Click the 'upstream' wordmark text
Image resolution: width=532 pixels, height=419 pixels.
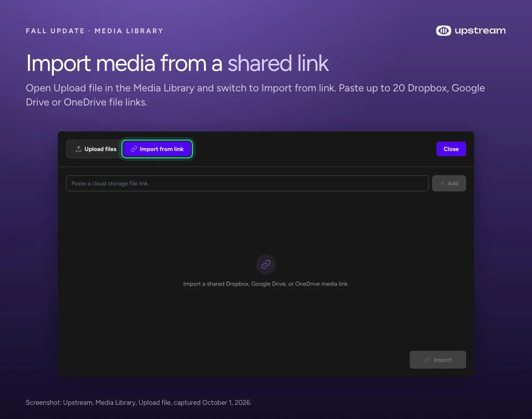pos(480,31)
